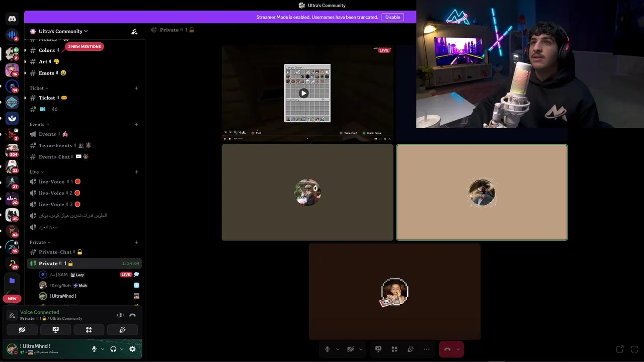This screenshot has width=644, height=362.
Task: Turn on camera from the voice panel
Action: (x=22, y=330)
